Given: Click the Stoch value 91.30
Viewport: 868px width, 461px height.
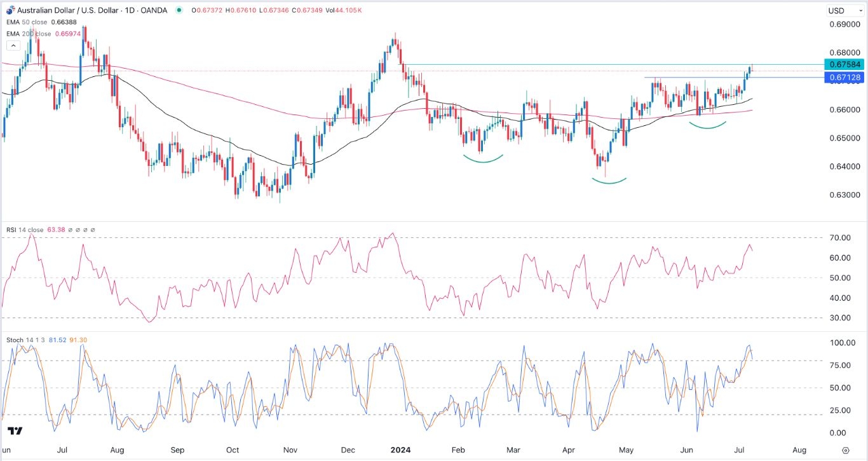Looking at the screenshot, I should tap(77, 340).
